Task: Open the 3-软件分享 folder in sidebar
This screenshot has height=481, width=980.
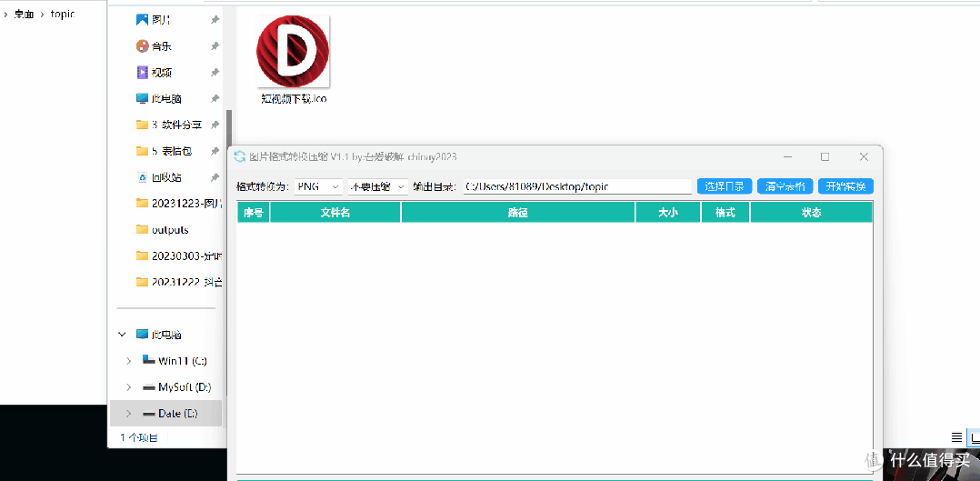Action: [x=169, y=125]
